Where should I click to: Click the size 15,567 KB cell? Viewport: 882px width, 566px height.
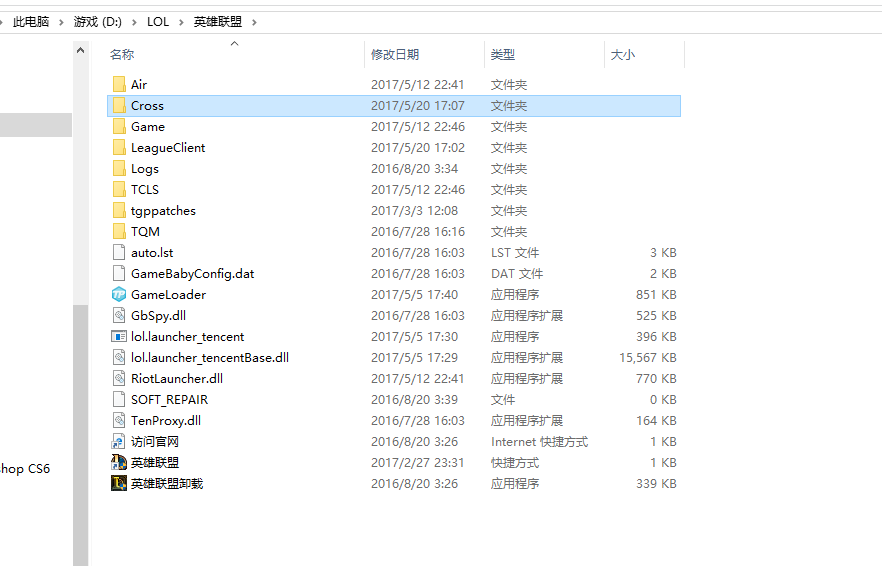click(x=647, y=358)
